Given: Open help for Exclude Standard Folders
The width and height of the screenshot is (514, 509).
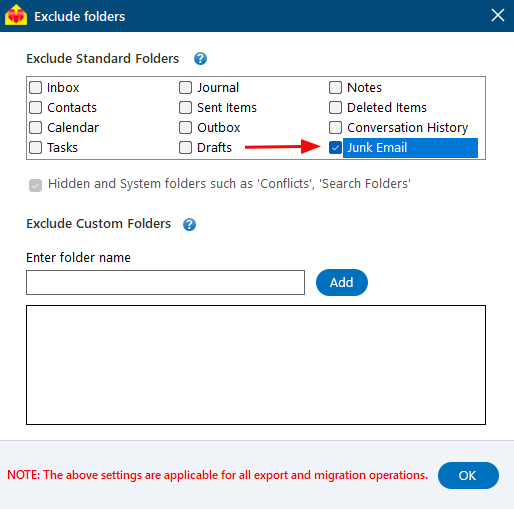Looking at the screenshot, I should coord(200,59).
